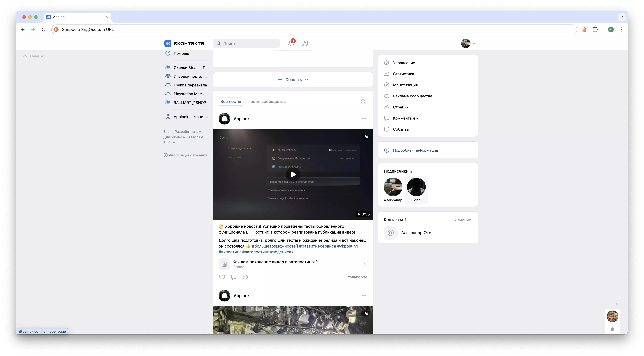Comment on the video autoposting post
Screen dimensions: 644x356
tap(234, 277)
